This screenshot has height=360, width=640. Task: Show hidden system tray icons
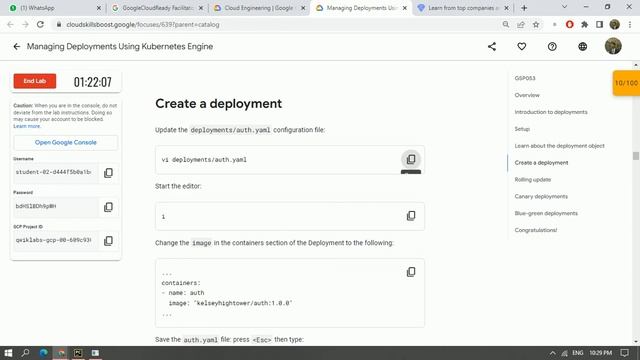point(552,353)
